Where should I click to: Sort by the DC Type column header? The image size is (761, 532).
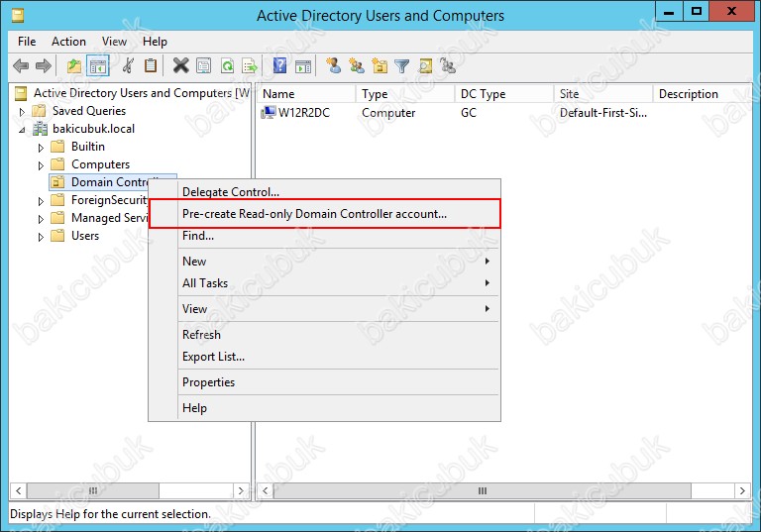click(504, 94)
